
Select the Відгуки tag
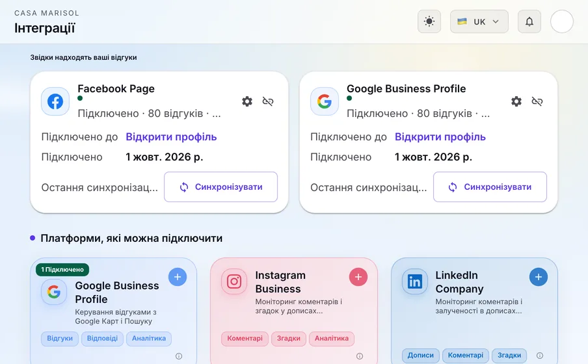tap(60, 338)
